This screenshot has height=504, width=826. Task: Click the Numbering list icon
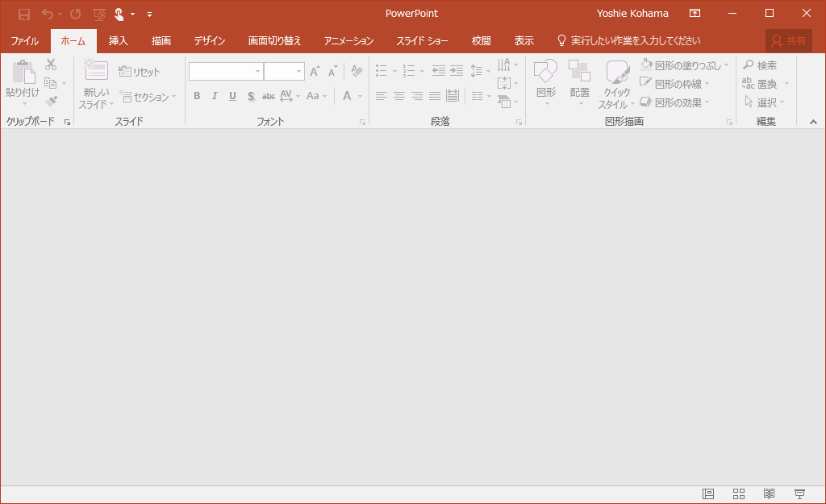(x=409, y=71)
